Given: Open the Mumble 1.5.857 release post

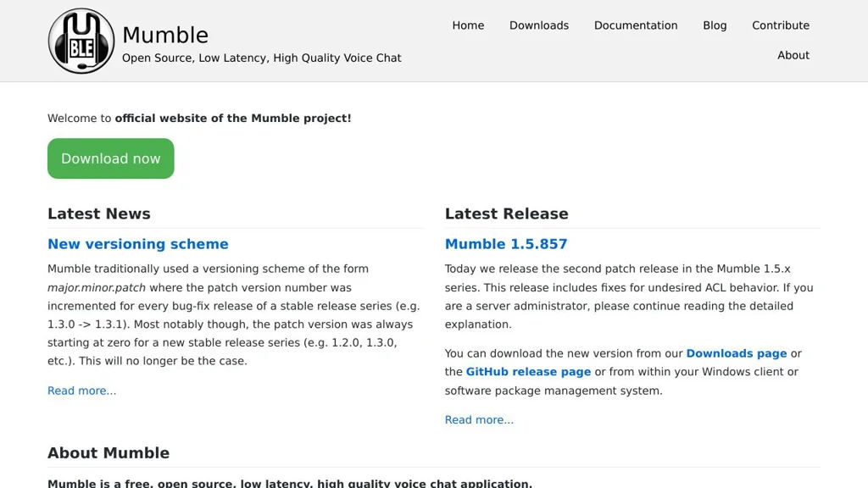Looking at the screenshot, I should pyautogui.click(x=506, y=244).
